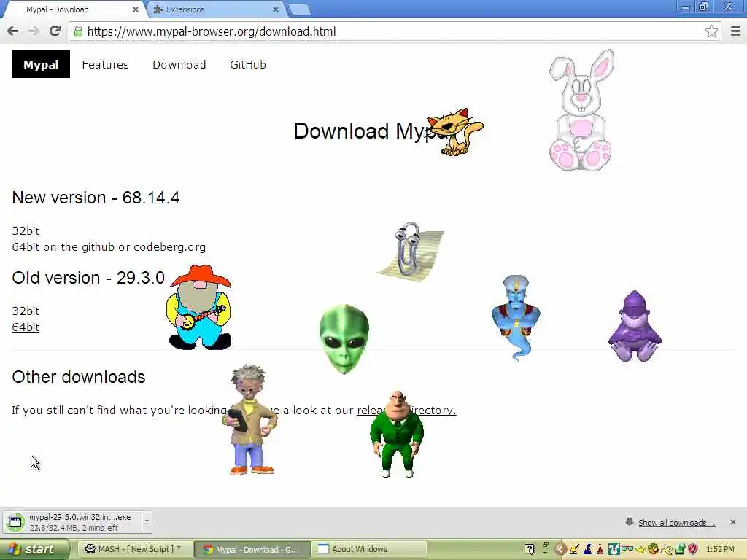Image resolution: width=747 pixels, height=560 pixels.
Task: Click the genie lamp tray icon
Action: click(x=640, y=550)
